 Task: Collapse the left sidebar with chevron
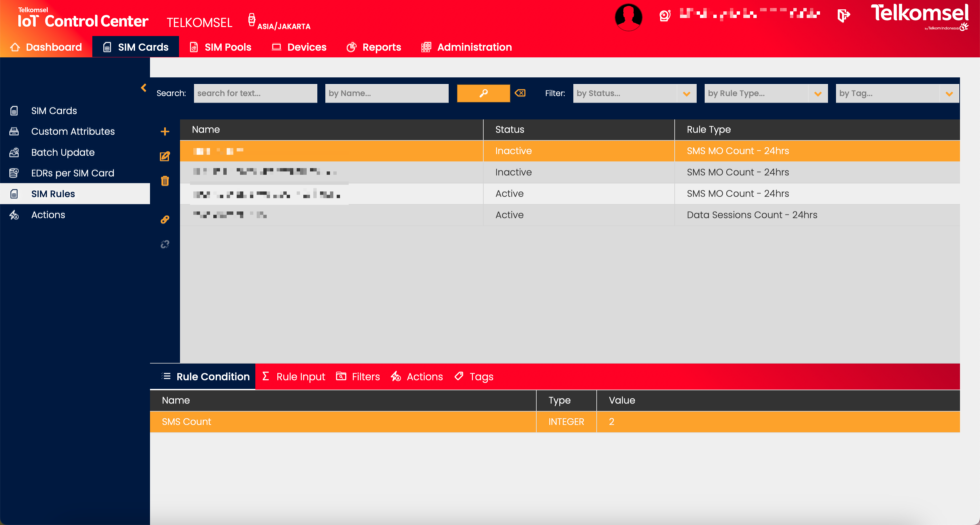pyautogui.click(x=143, y=88)
